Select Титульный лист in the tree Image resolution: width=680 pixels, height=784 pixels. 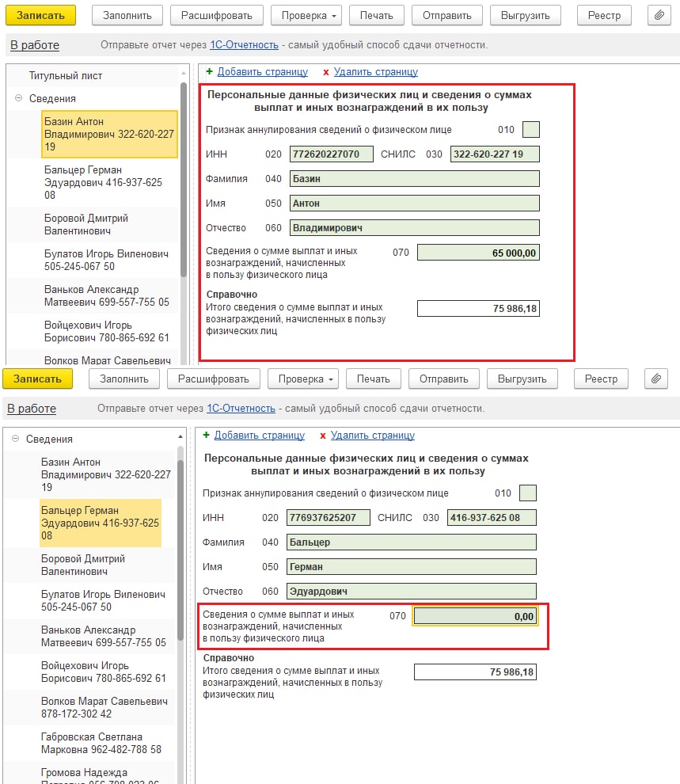point(66,76)
